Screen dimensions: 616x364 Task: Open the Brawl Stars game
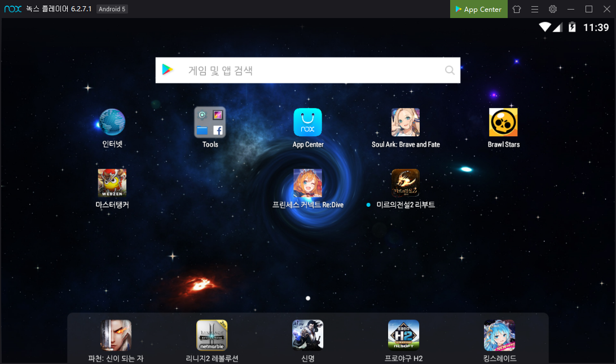tap(503, 122)
